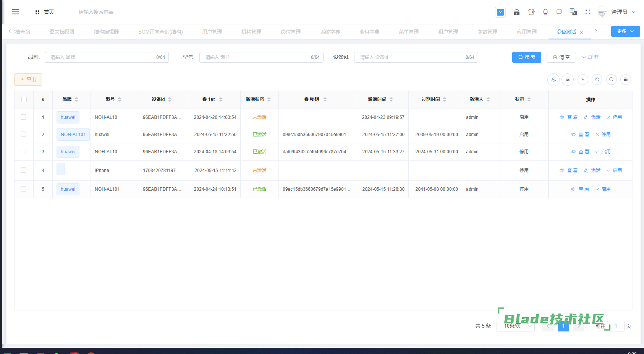The height and width of the screenshot is (354, 644).
Task: Open the theme shirt icon
Action: [531, 12]
